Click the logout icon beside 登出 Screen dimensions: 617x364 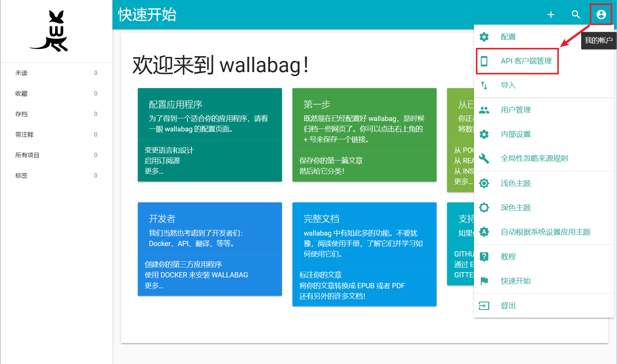(x=484, y=305)
